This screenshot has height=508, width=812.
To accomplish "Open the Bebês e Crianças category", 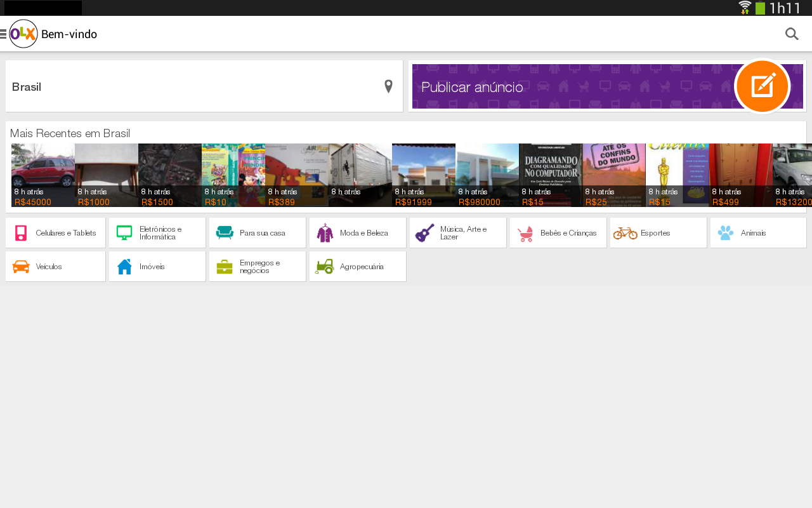I will [x=558, y=233].
